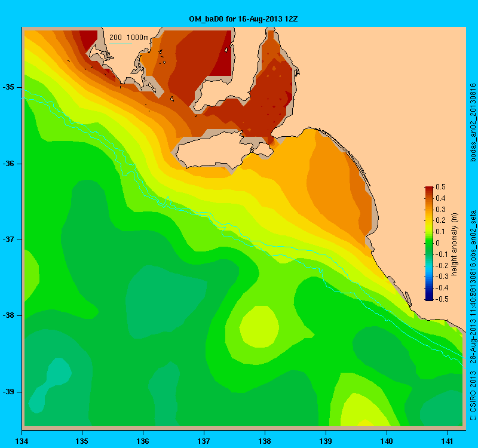Click the dark red top of the colorbar

[429, 189]
